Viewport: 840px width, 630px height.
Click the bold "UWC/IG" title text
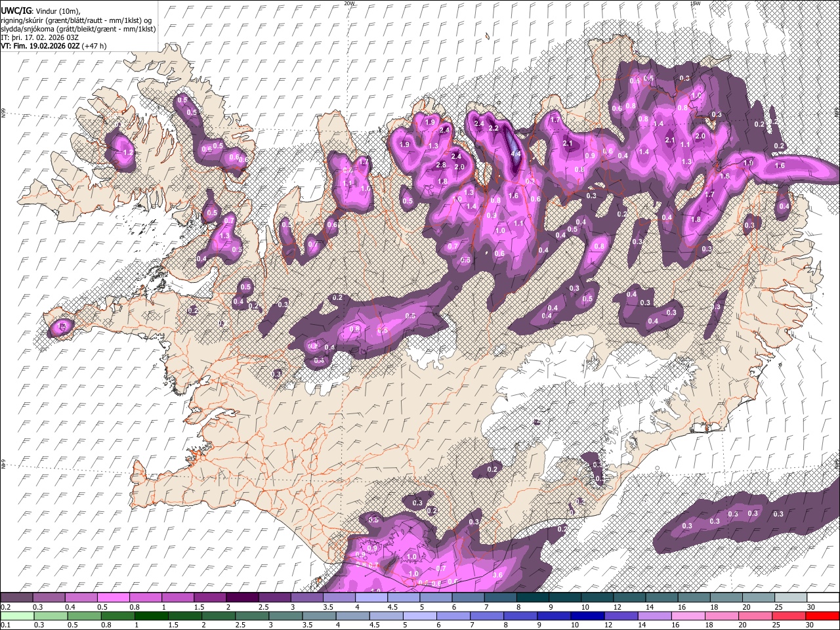[16, 10]
